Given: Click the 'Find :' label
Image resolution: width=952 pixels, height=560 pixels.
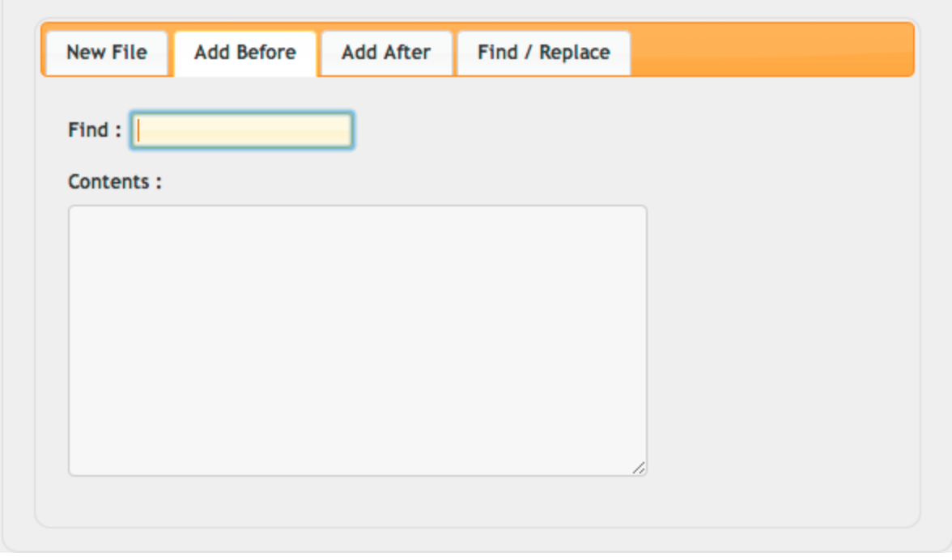Looking at the screenshot, I should (95, 129).
